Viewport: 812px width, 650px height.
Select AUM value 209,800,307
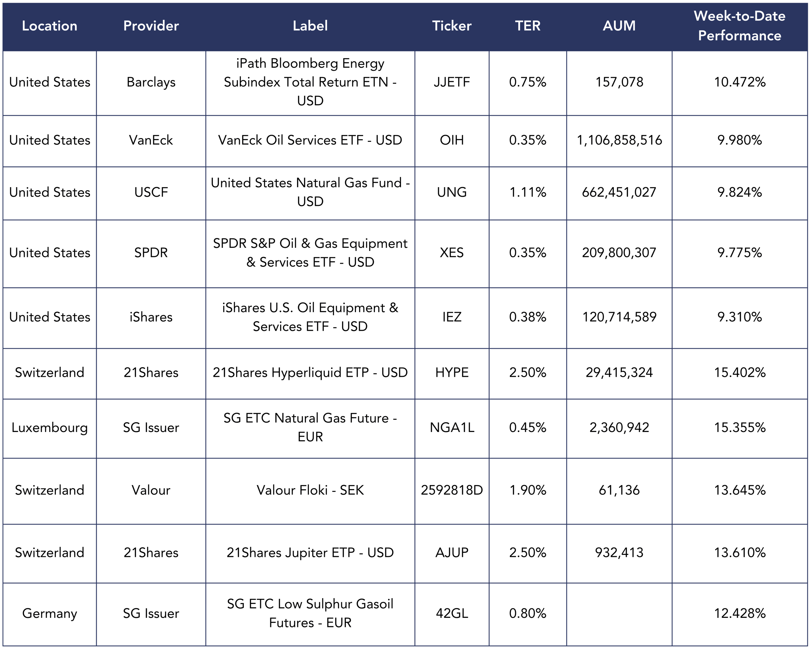pyautogui.click(x=619, y=253)
